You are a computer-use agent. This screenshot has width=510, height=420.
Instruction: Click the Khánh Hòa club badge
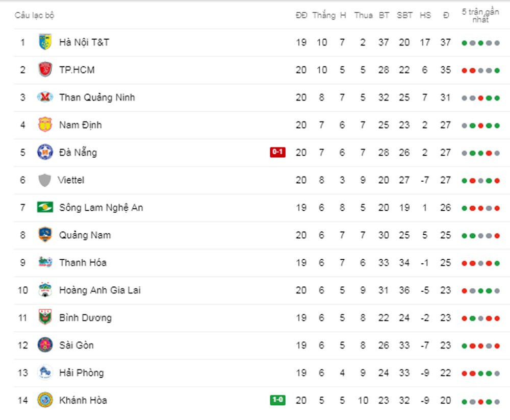coord(45,401)
